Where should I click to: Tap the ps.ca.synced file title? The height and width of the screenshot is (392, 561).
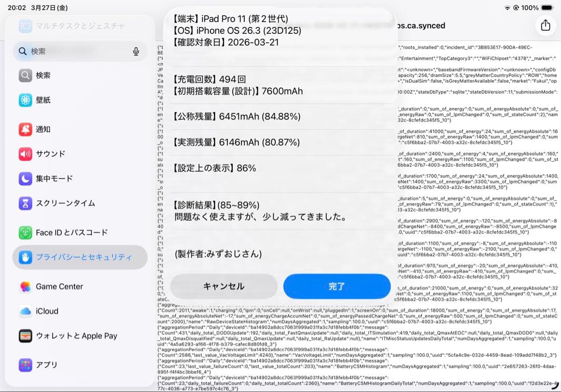420,26
